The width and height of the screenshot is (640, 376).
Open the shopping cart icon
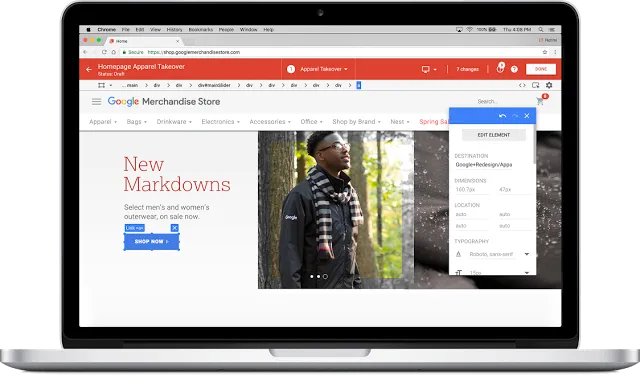540,101
